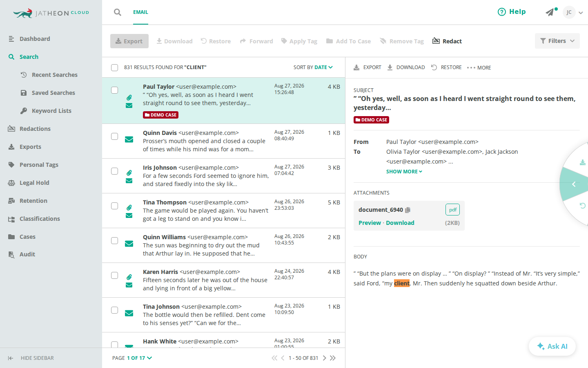This screenshot has height=368, width=588.
Task: Click attachment clip icon on Iris Johnson email
Action: tap(129, 173)
